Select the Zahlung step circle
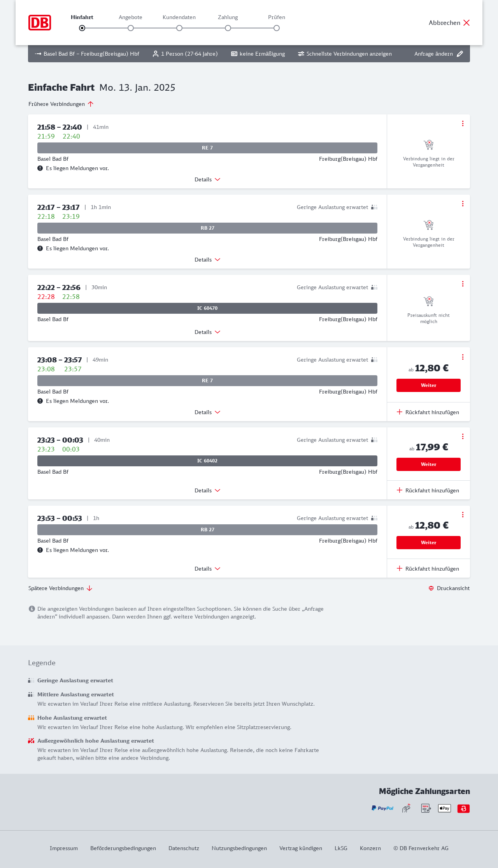The height and width of the screenshot is (868, 498). pos(228,28)
